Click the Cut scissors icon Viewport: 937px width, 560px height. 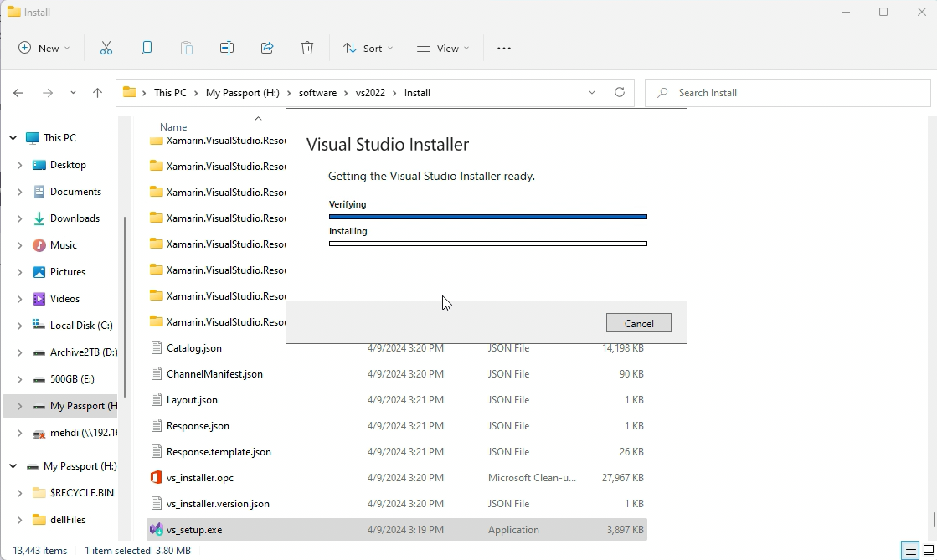[x=106, y=48]
